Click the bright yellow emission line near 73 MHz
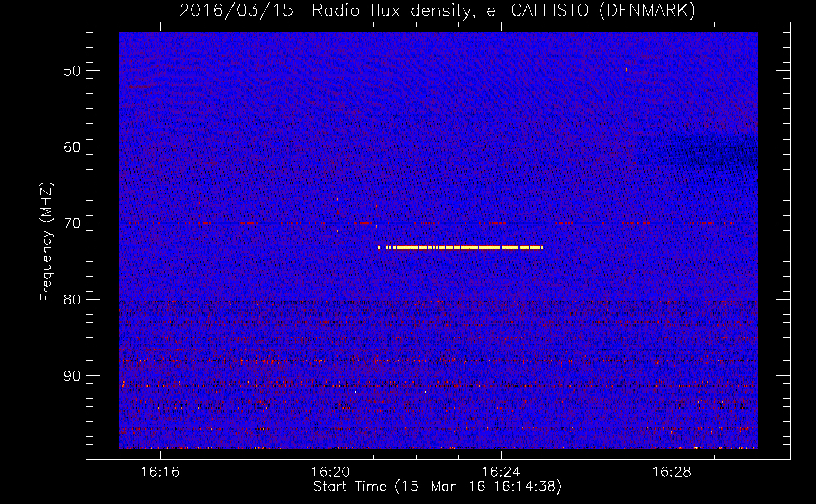Screen dimensions: 816x504 (x=460, y=248)
